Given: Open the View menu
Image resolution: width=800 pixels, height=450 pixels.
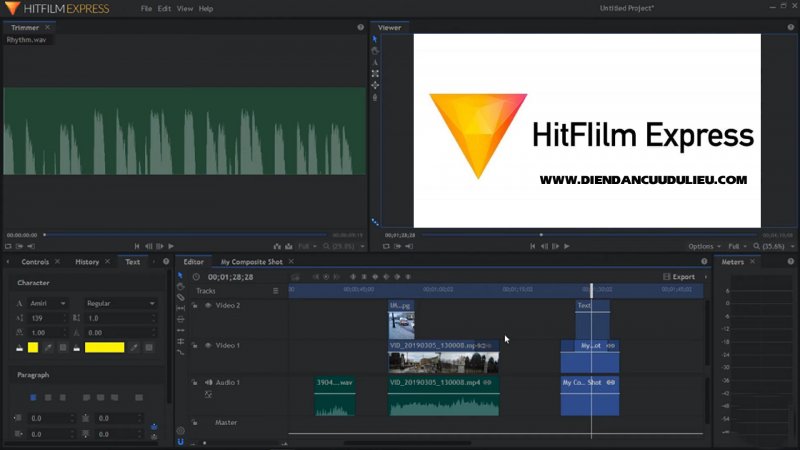Looking at the screenshot, I should 185,9.
